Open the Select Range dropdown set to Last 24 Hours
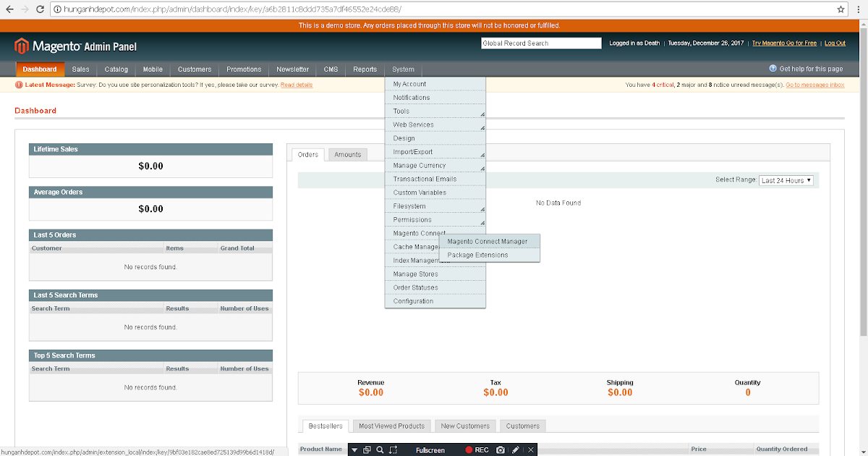This screenshot has width=868, height=456. [786, 180]
